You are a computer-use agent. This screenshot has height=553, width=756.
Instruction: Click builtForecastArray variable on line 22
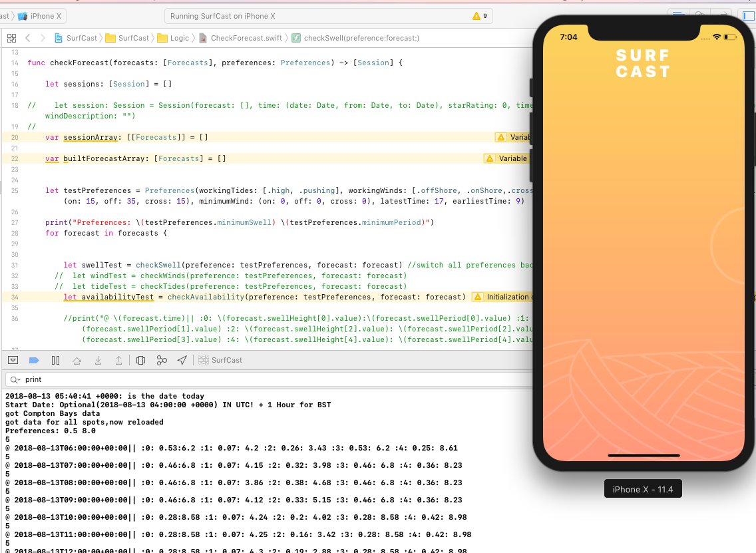click(x=104, y=158)
